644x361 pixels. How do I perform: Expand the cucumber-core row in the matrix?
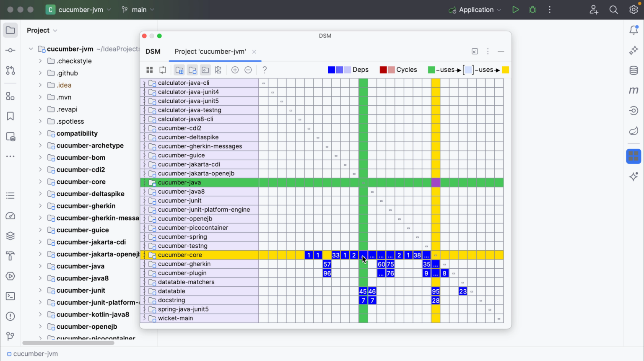[x=144, y=255]
